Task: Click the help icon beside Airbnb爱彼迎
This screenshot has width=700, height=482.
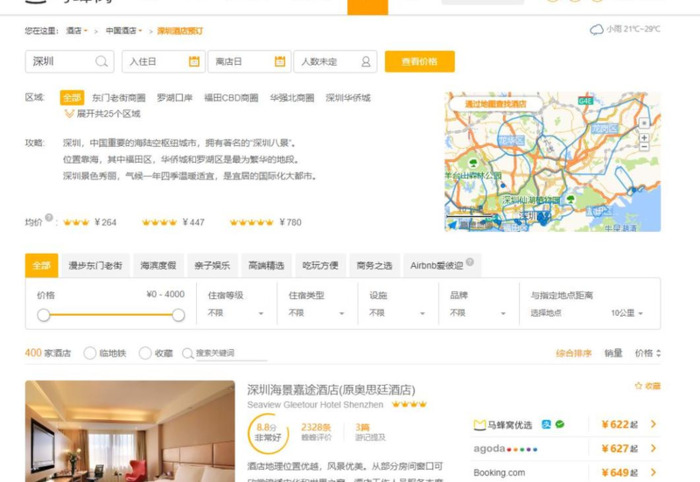Action: tap(470, 262)
